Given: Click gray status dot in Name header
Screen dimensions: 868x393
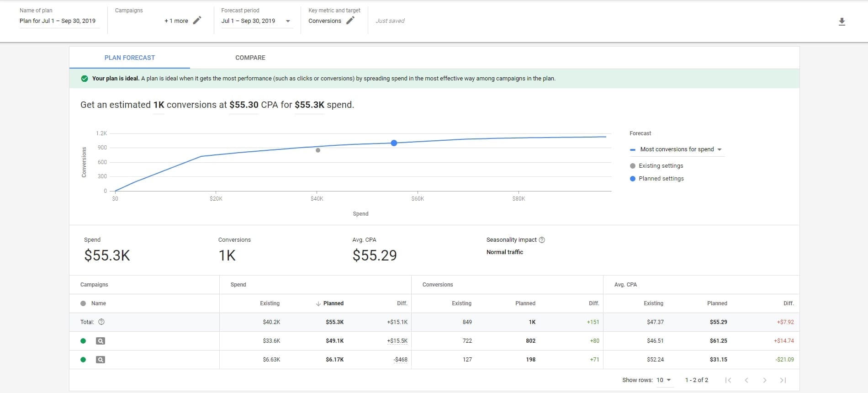Looking at the screenshot, I should click(83, 303).
